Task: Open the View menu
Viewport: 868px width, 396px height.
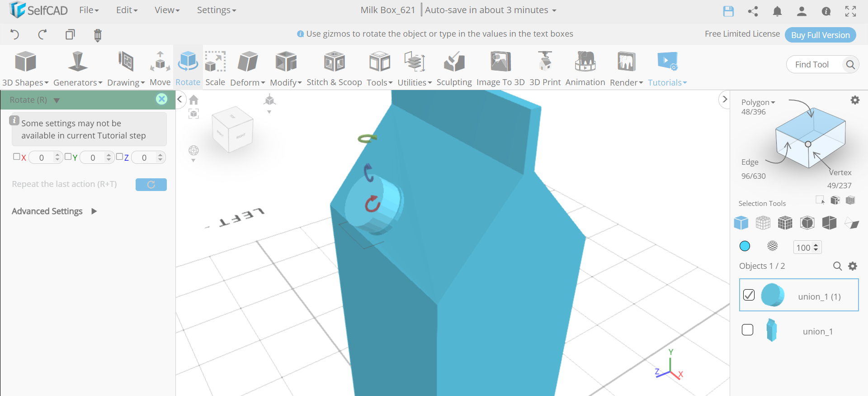Action: coord(167,10)
